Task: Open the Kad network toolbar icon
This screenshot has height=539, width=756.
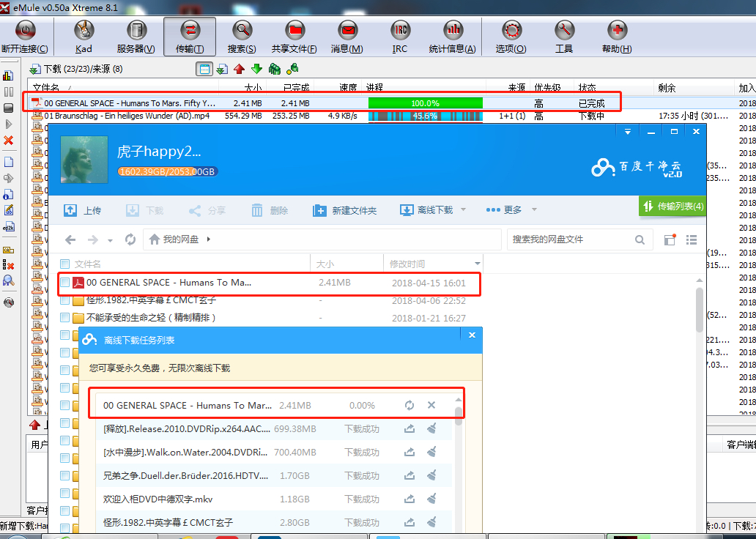Action: pyautogui.click(x=84, y=31)
